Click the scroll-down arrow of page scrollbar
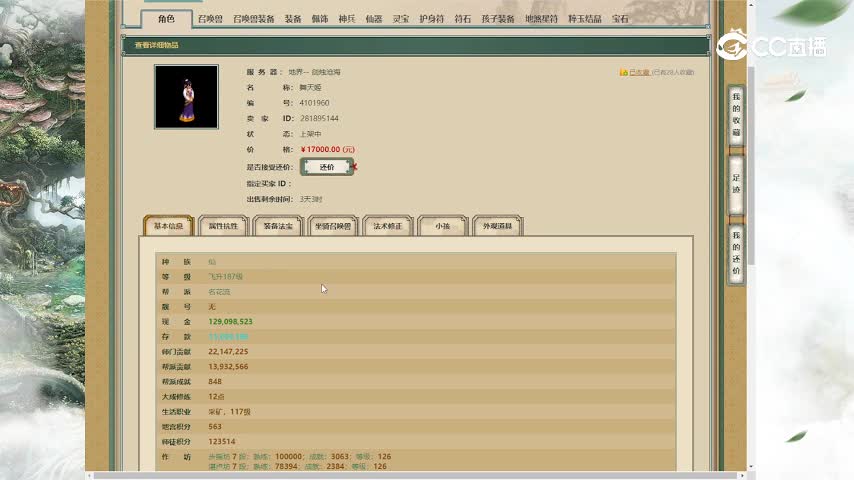The image size is (854, 480). coord(751,467)
